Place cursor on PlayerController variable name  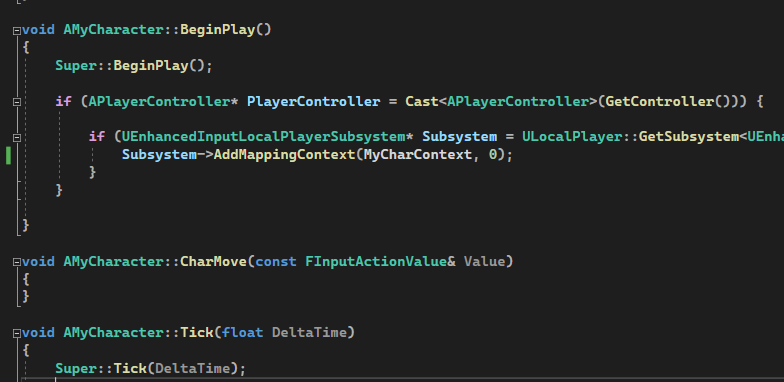[314, 102]
